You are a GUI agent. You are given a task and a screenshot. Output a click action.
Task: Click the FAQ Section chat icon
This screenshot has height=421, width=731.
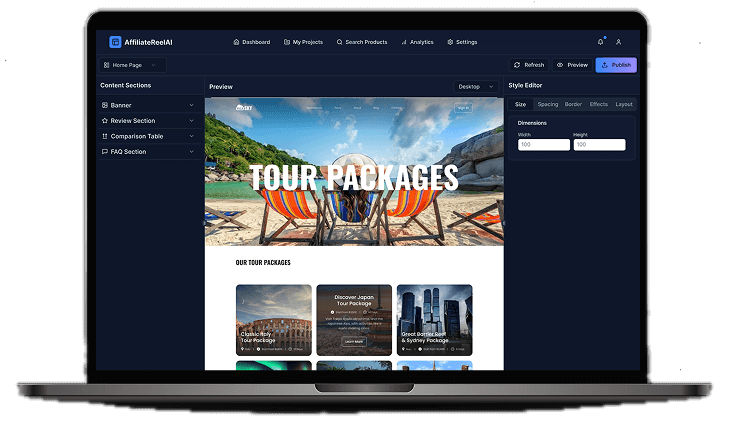[x=105, y=152]
